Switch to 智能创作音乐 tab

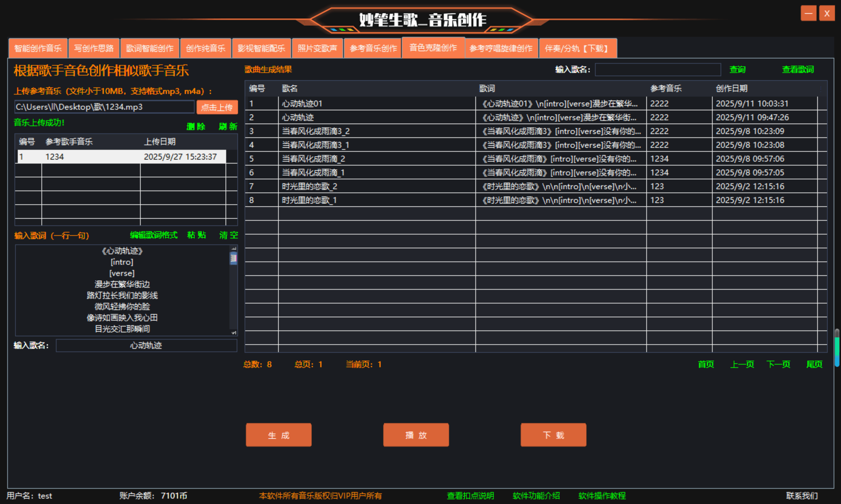click(38, 48)
